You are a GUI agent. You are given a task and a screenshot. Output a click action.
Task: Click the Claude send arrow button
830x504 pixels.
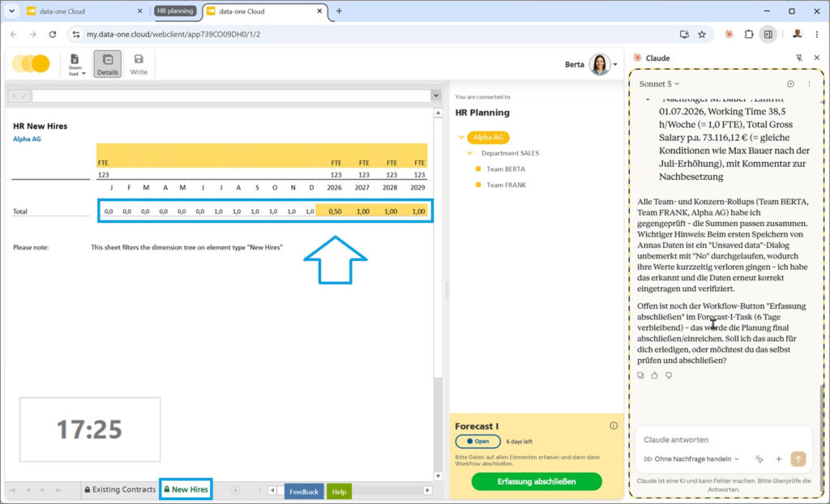pos(798,459)
